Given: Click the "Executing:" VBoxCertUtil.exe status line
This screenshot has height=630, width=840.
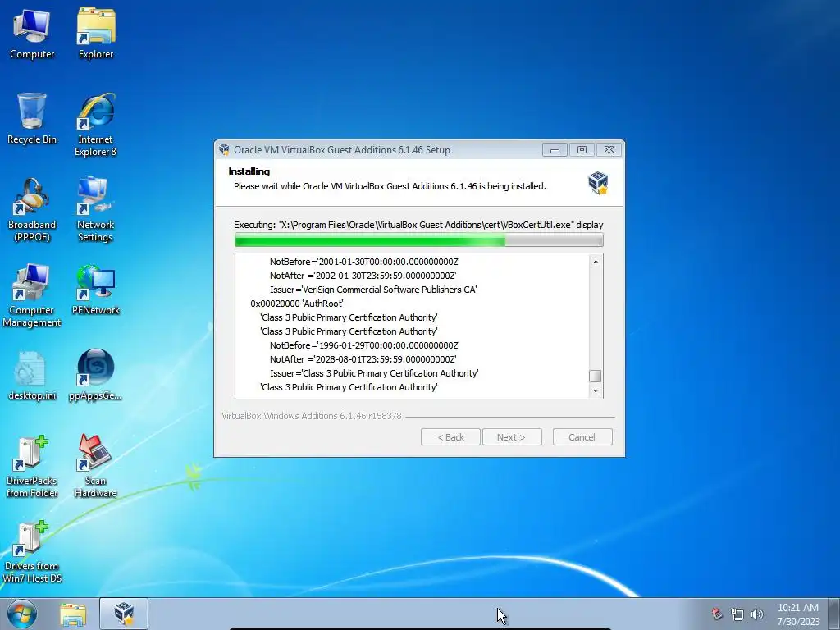Looking at the screenshot, I should [x=418, y=225].
